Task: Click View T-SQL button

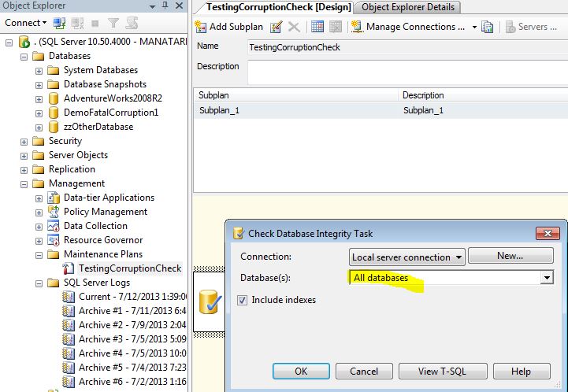Action: [x=442, y=372]
